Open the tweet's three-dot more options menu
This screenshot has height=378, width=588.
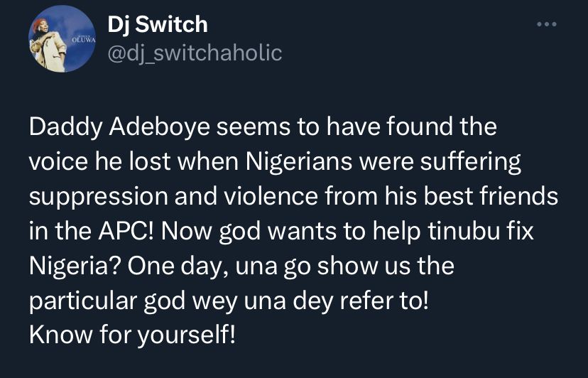546,25
